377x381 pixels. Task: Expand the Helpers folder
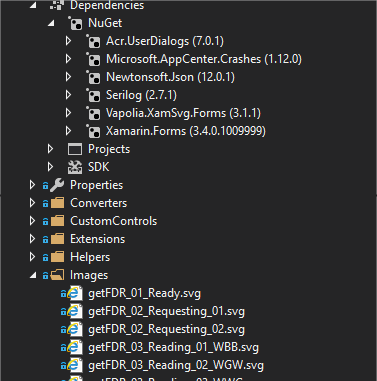click(x=32, y=257)
